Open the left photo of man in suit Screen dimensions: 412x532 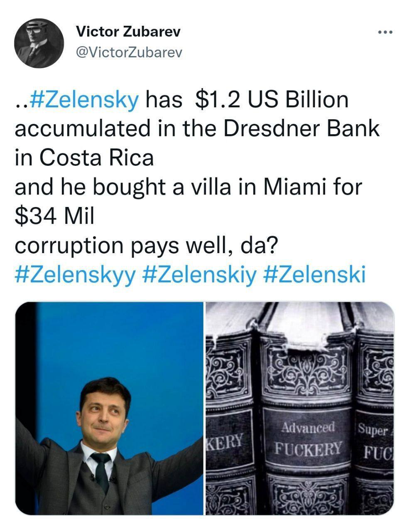point(109,441)
